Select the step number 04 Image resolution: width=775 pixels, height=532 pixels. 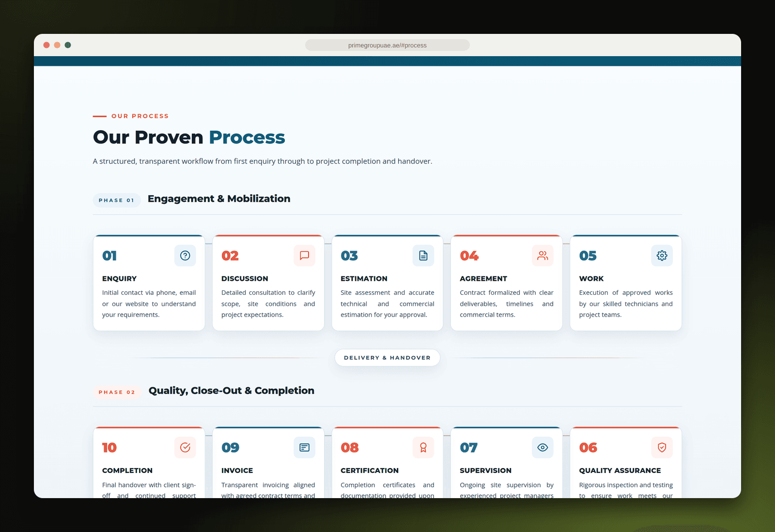click(469, 256)
